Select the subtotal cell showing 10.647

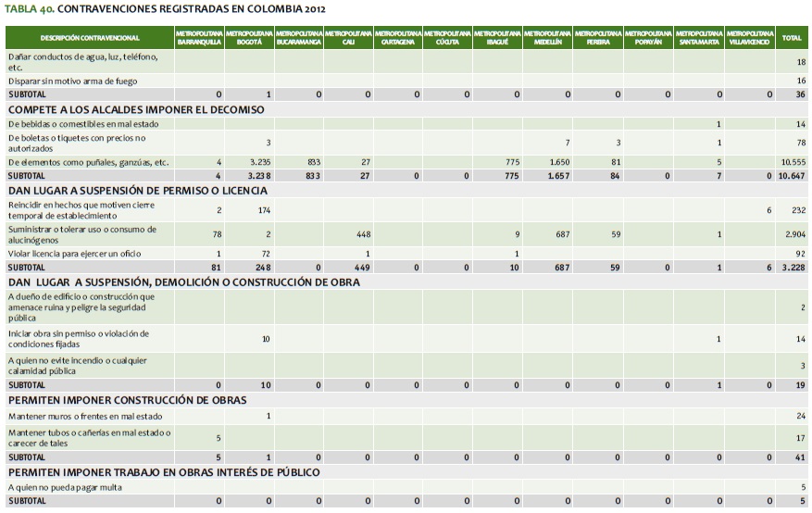pyautogui.click(x=793, y=175)
